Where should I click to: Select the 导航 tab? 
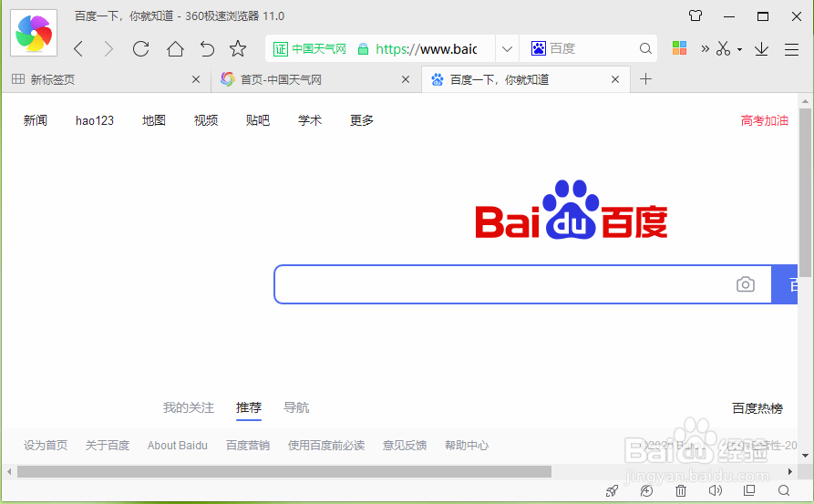click(x=296, y=408)
